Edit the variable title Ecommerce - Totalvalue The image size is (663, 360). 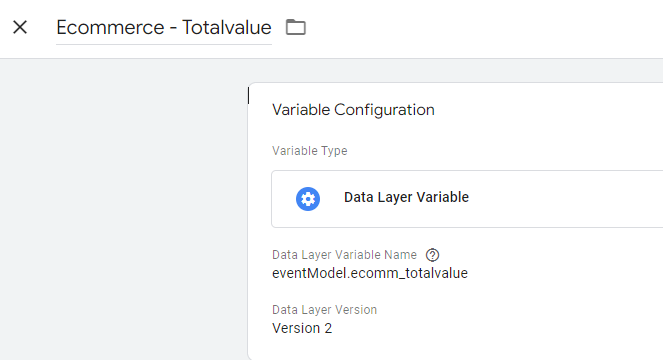(164, 28)
